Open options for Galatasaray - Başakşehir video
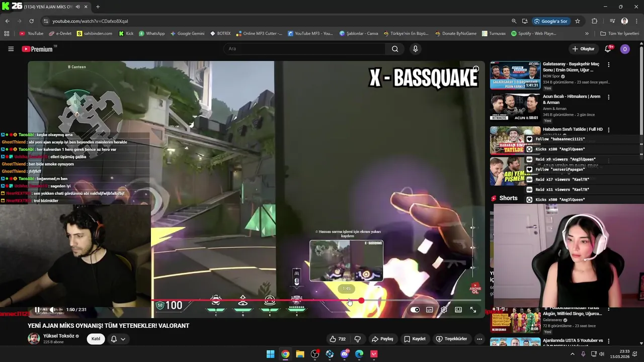 pos(609,65)
